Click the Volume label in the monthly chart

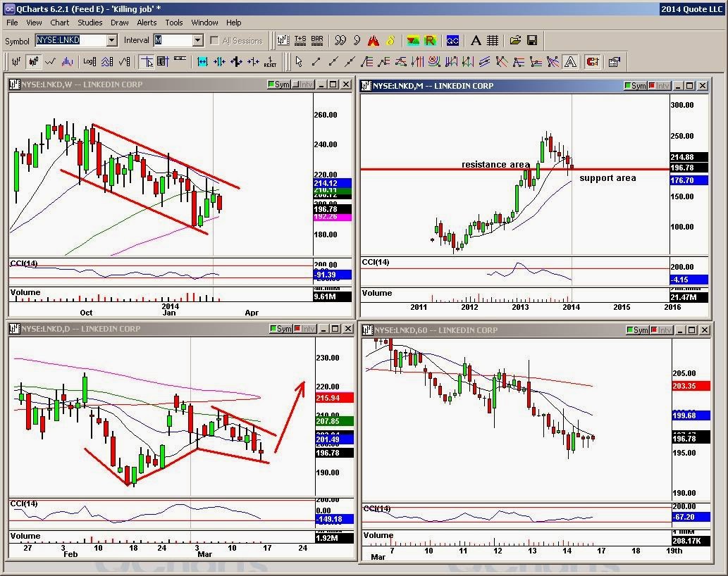pos(377,293)
